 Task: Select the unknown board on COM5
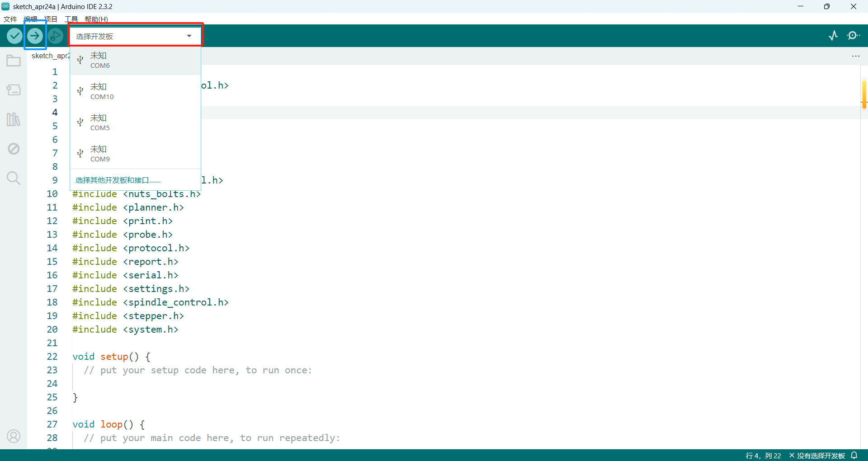(135, 122)
